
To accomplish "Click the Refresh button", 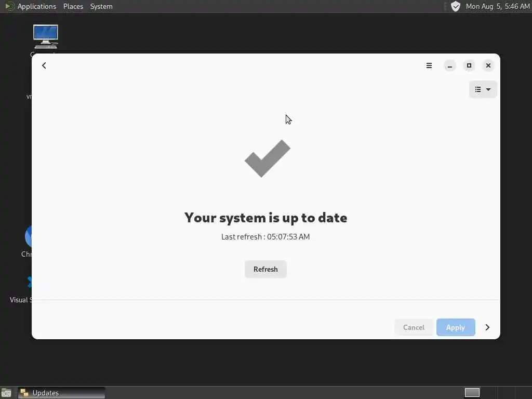I will pyautogui.click(x=265, y=270).
